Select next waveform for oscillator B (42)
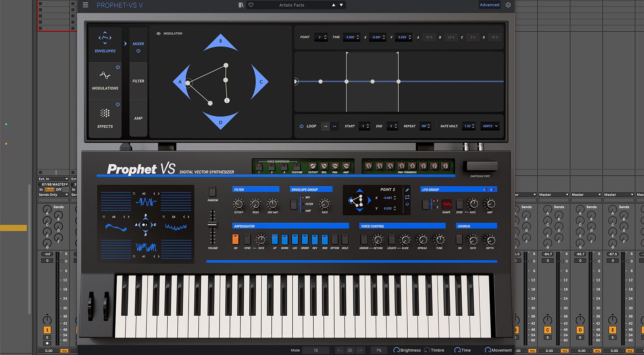This screenshot has width=644, height=355. pyautogui.click(x=158, y=194)
